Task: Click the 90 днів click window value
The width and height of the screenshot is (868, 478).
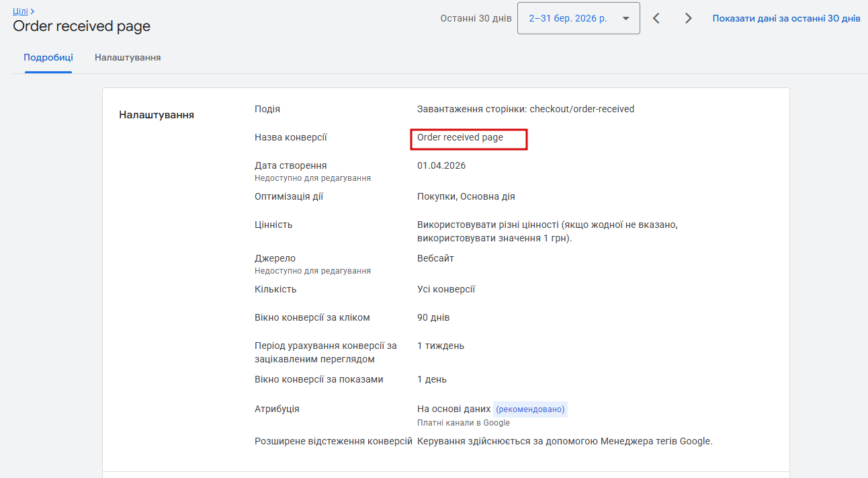Action: point(433,317)
